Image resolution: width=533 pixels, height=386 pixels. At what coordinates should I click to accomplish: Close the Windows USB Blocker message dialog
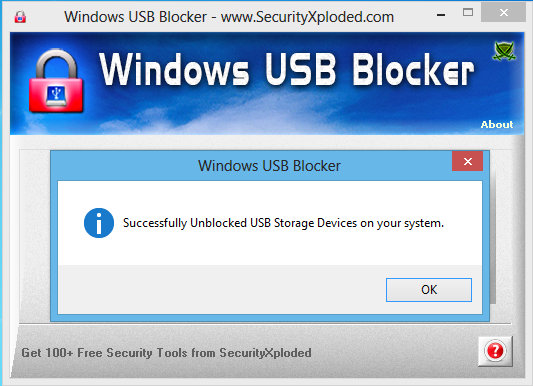[x=467, y=161]
